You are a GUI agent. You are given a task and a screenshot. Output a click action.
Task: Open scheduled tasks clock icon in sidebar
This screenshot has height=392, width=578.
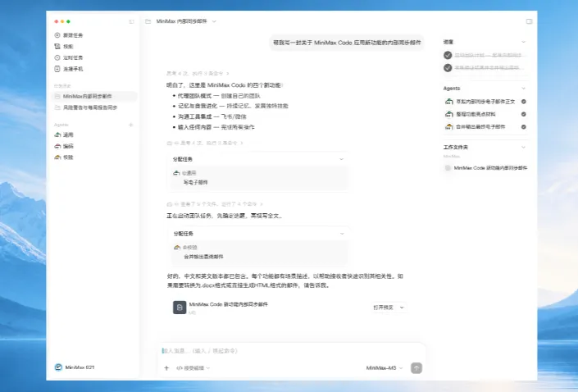tap(57, 57)
